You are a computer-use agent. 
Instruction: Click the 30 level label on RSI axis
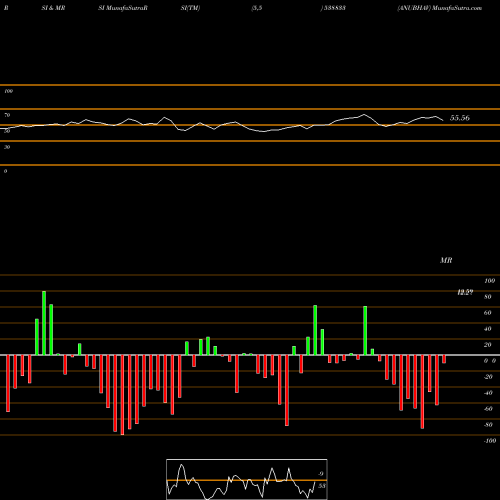(7, 147)
